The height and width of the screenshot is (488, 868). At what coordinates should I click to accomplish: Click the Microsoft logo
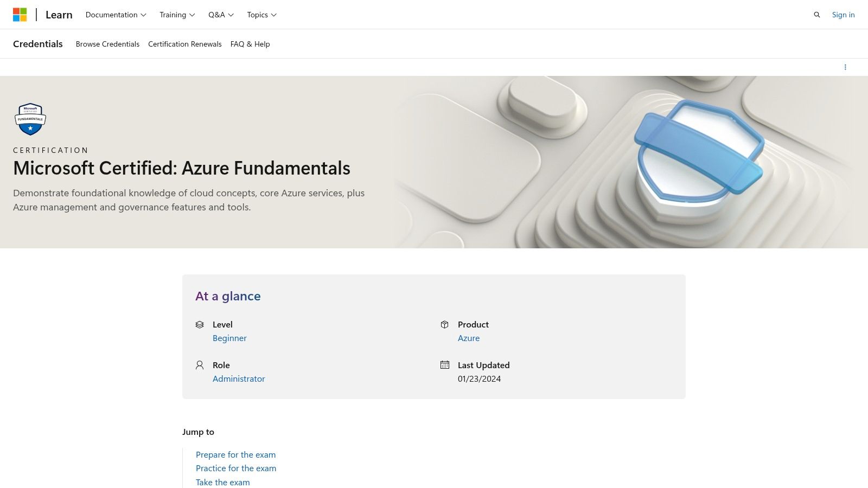coord(22,15)
